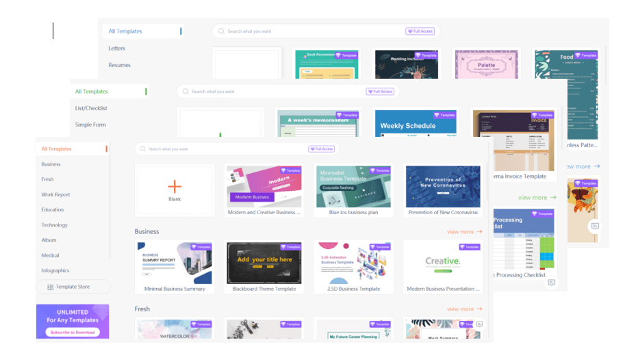Click Template badge on Minimal Business Summary
638x364 pixels.
point(201,247)
